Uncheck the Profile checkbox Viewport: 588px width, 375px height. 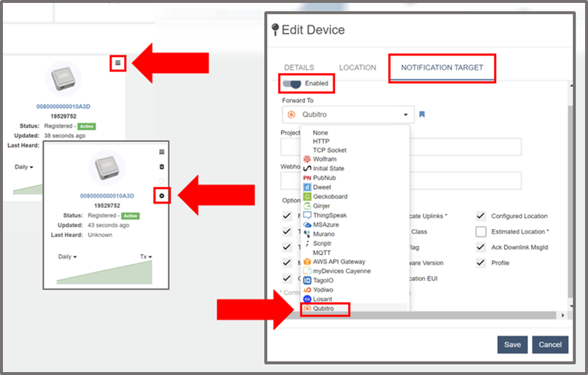(x=481, y=263)
